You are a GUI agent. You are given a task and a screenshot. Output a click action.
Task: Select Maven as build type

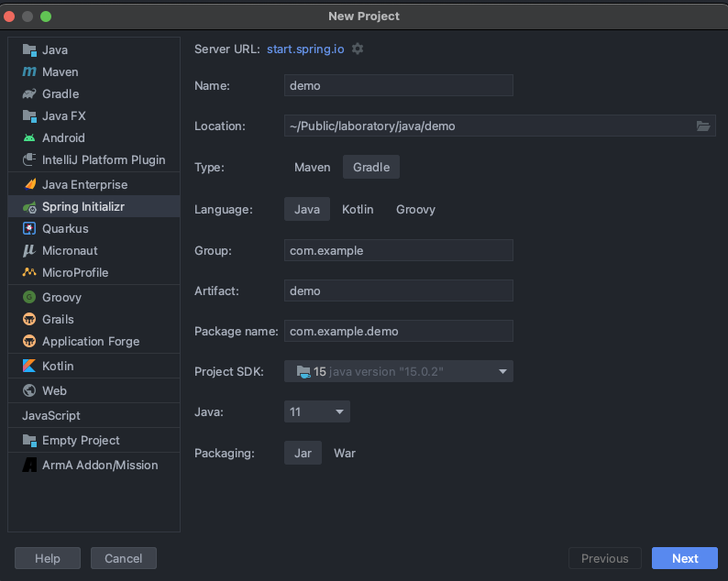pyautogui.click(x=313, y=167)
